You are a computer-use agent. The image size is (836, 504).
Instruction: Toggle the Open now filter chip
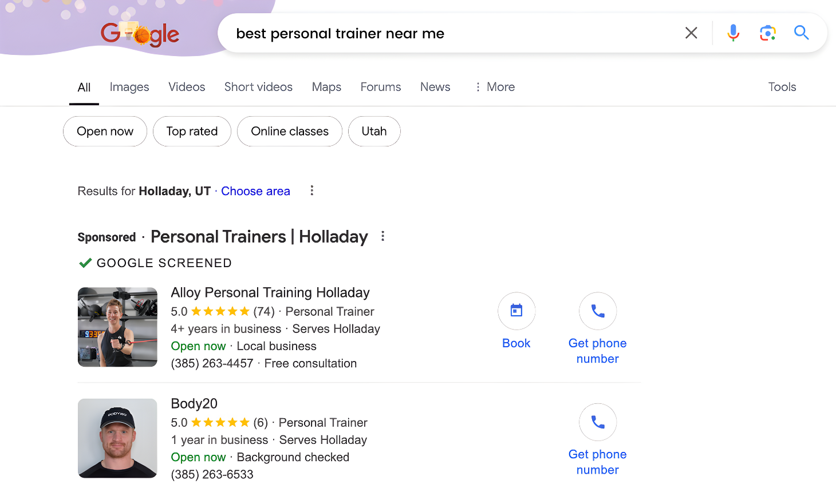(x=105, y=132)
